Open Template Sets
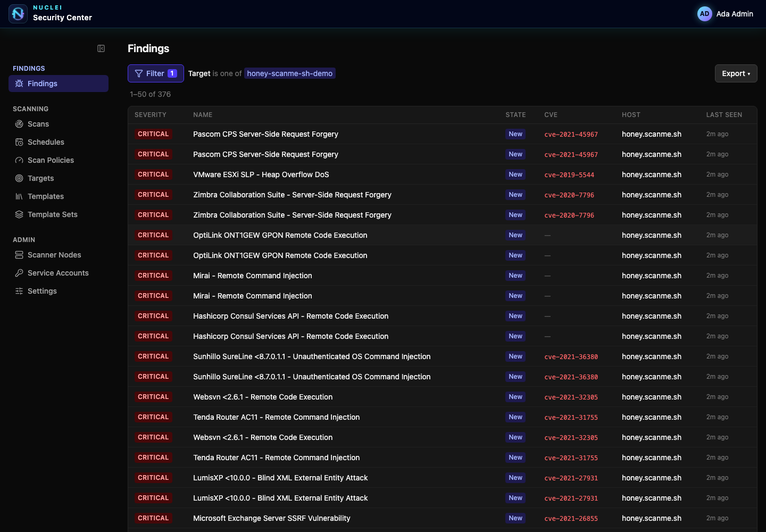This screenshot has width=766, height=532. [59, 214]
